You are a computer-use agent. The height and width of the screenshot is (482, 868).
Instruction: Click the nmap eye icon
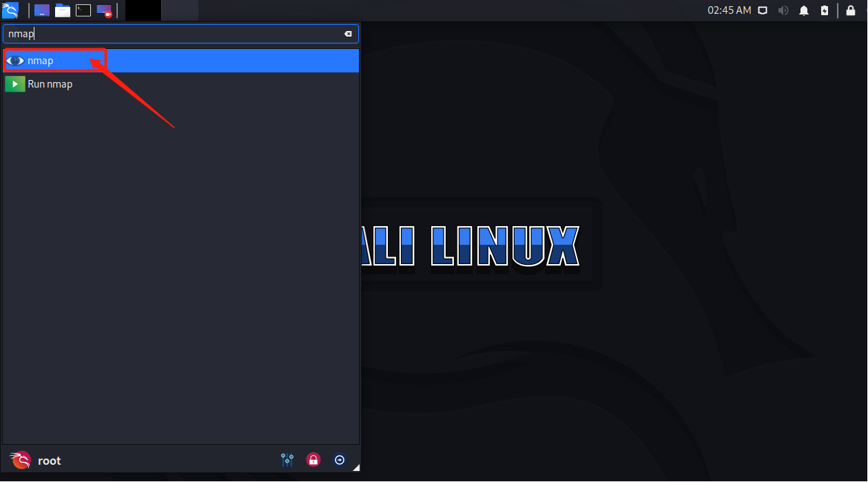point(15,61)
